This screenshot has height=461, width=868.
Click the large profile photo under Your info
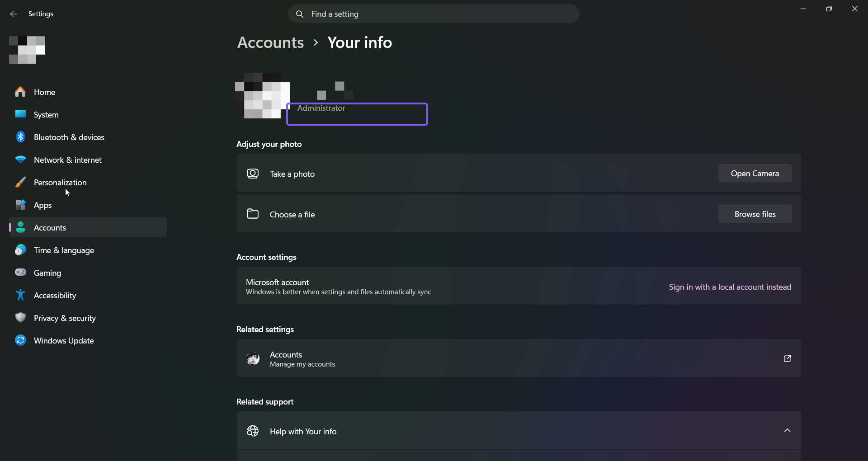click(x=262, y=96)
